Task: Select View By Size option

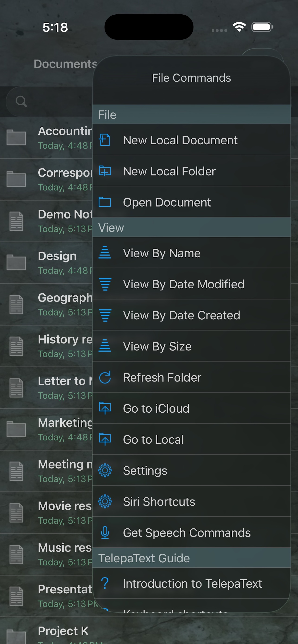Action: (192, 346)
